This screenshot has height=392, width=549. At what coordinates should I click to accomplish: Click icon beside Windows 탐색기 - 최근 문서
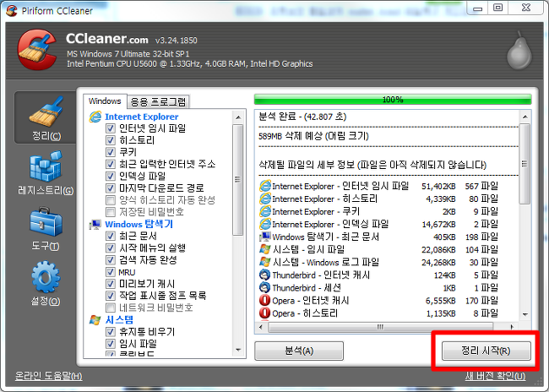[x=265, y=237]
